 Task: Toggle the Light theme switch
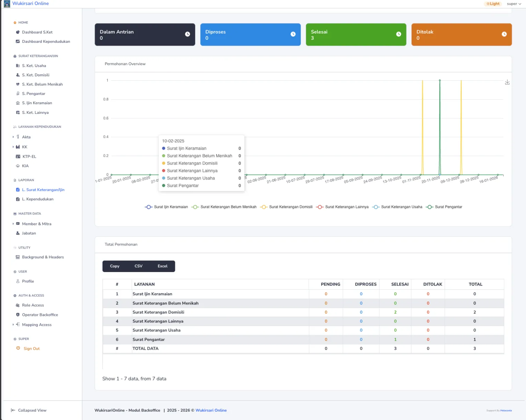tap(493, 4)
